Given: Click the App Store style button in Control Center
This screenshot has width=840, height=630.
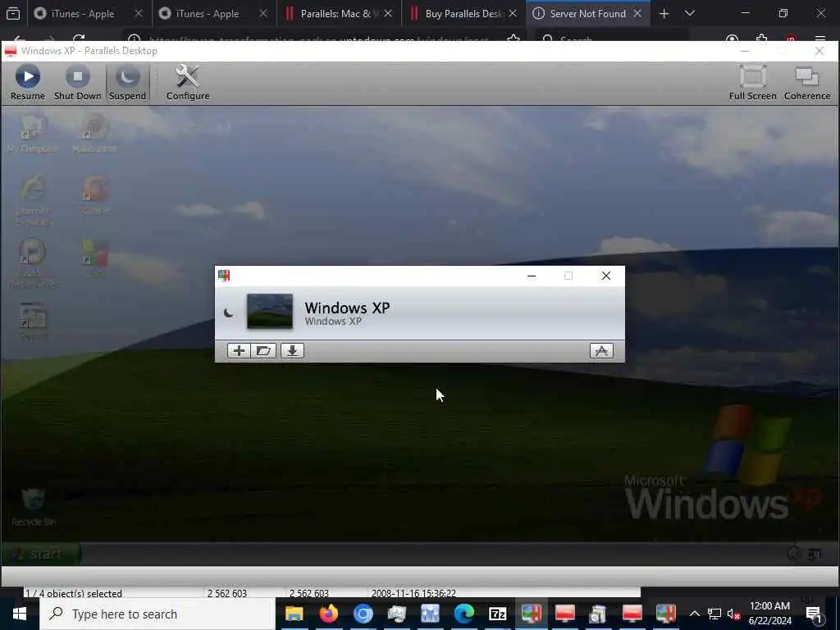Looking at the screenshot, I should tap(601, 351).
